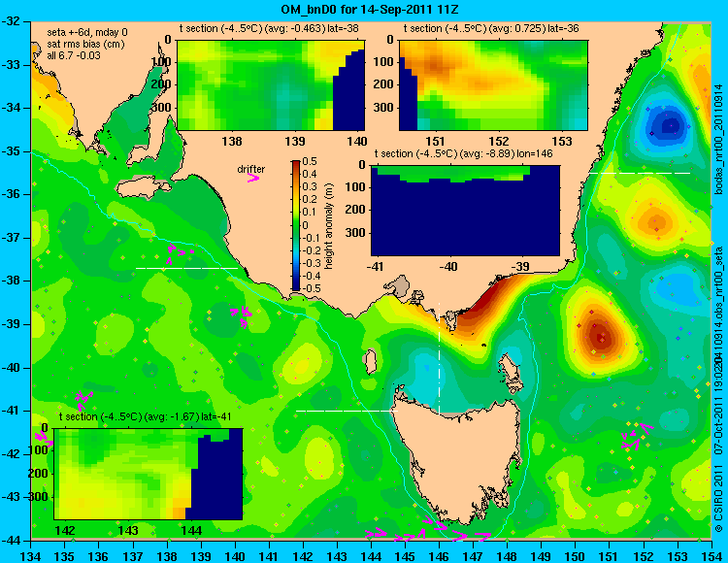Click the '139' tick of lat=-38 section

pyautogui.click(x=295, y=141)
